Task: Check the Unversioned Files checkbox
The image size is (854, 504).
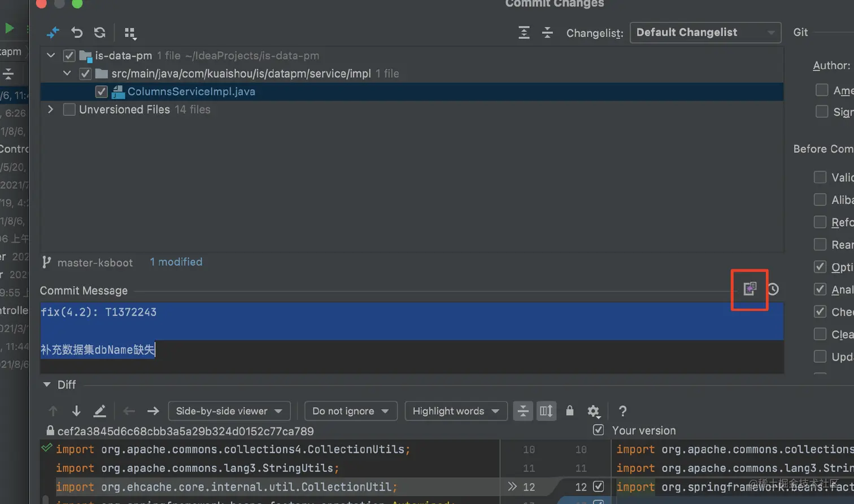Action: click(69, 109)
